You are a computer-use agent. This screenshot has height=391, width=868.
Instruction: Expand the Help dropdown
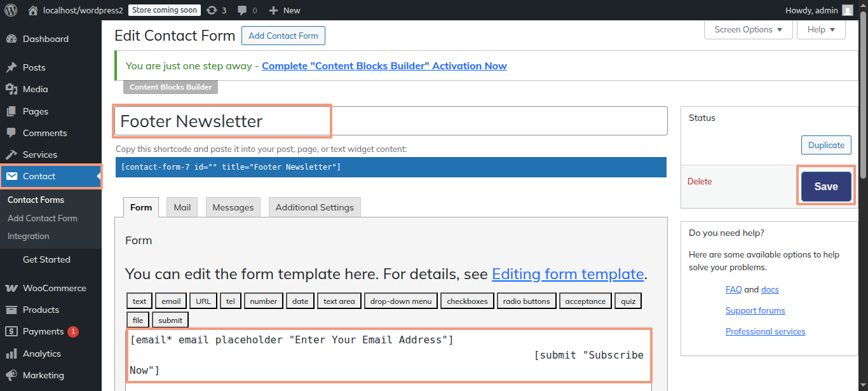tap(821, 30)
